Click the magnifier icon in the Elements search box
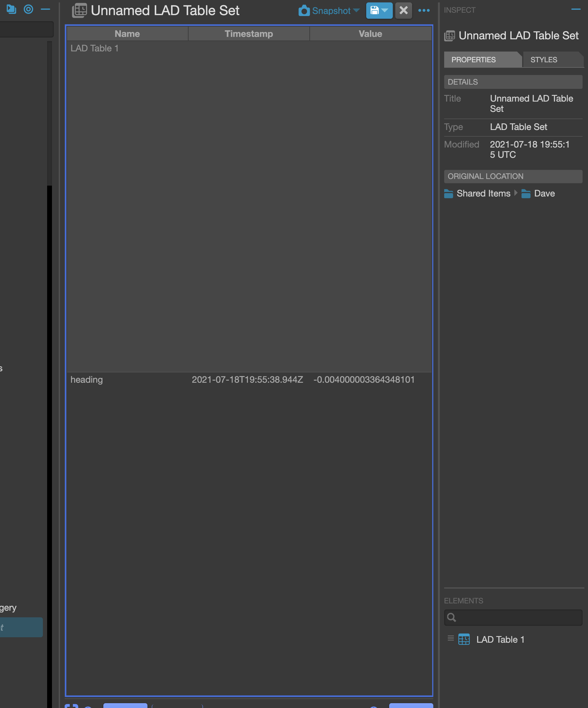Viewport: 588px width, 708px height. pyautogui.click(x=452, y=617)
